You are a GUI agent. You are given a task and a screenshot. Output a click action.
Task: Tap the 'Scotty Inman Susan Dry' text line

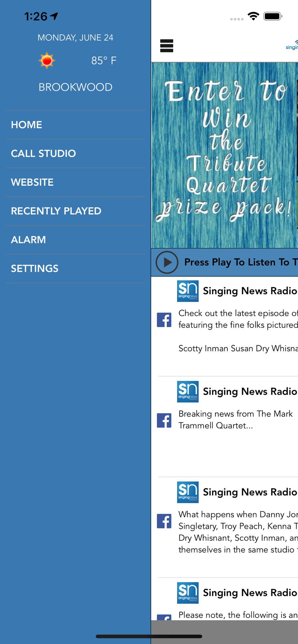tap(238, 348)
